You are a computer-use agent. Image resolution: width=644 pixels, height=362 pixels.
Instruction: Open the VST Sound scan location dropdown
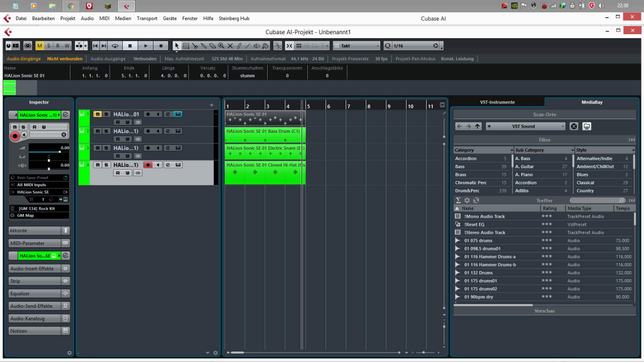point(526,126)
